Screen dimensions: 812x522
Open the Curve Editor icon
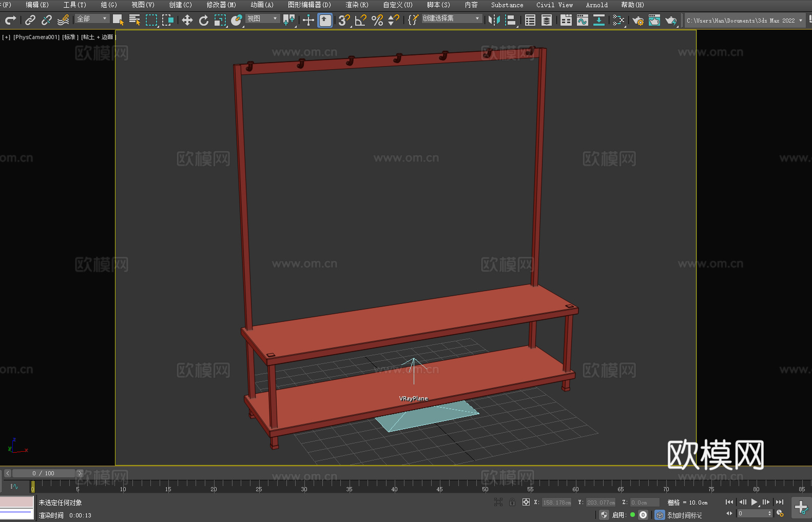(583, 20)
